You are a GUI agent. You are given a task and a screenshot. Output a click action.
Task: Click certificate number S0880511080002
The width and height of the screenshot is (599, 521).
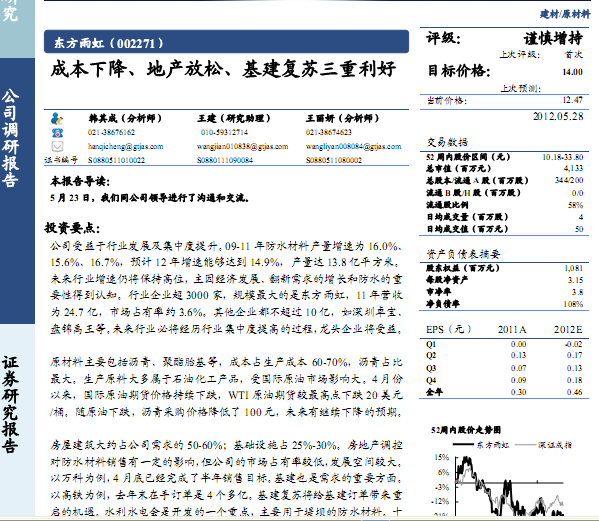tap(334, 160)
